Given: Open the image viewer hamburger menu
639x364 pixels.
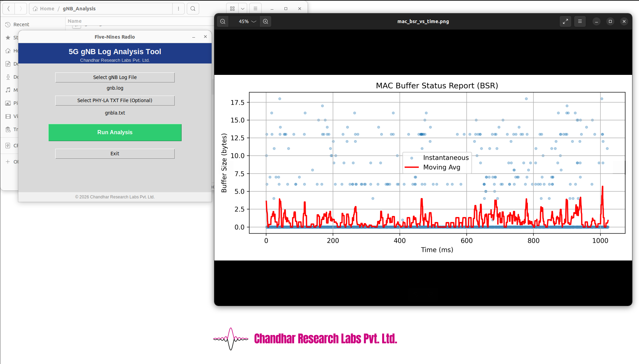Looking at the screenshot, I should 580,21.
